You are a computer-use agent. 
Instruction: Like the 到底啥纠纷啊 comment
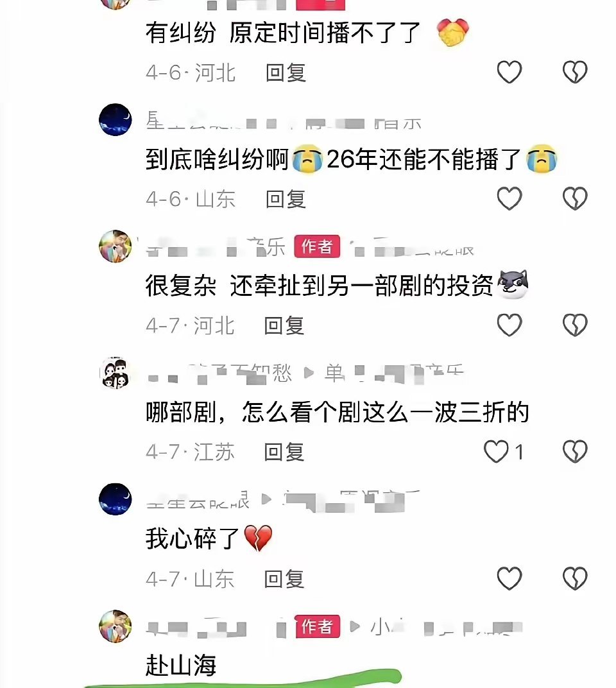(x=509, y=198)
